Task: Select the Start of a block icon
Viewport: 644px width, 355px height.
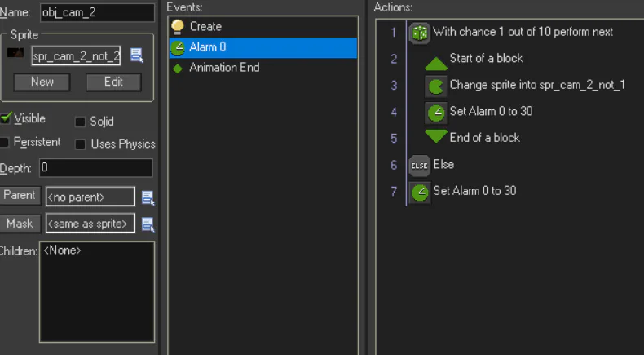Action: pos(436,60)
